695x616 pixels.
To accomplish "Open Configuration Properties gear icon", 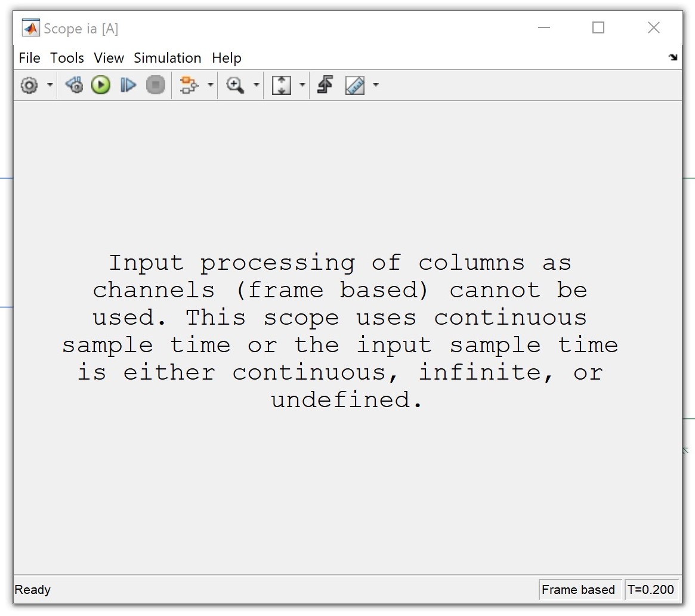I will 29,85.
